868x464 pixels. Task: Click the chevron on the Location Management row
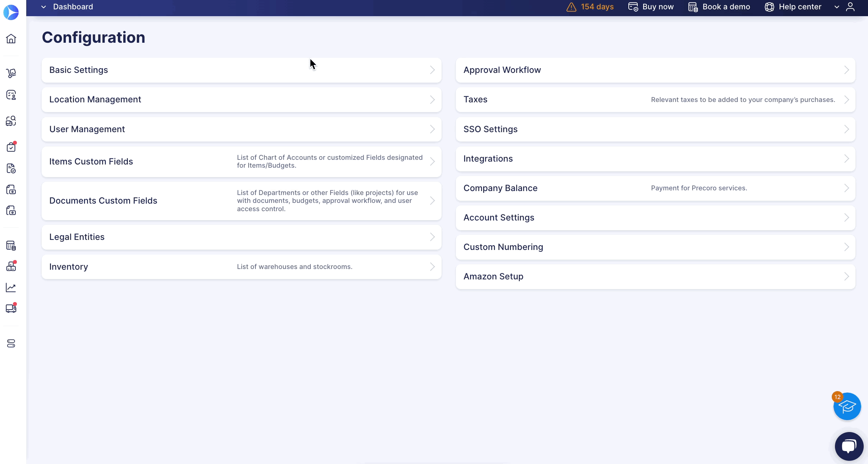[433, 99]
